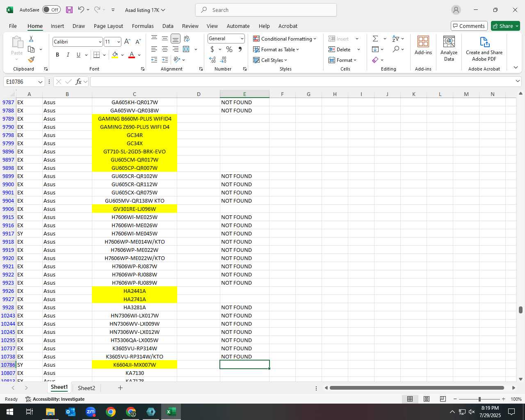Screen dimensions: 525x420
Task: Expand Conditional Formatting menu
Action: tap(285, 39)
